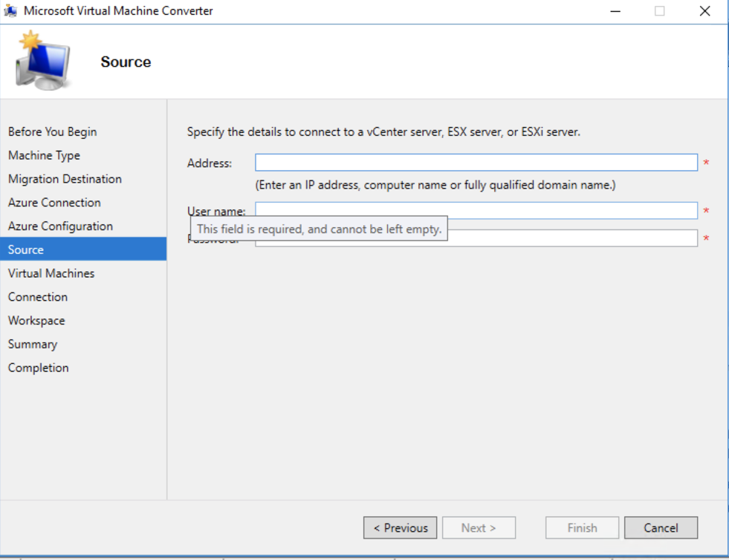Screen dimensions: 729x560
Task: Select the highlighted Source step
Action: pyautogui.click(x=83, y=249)
